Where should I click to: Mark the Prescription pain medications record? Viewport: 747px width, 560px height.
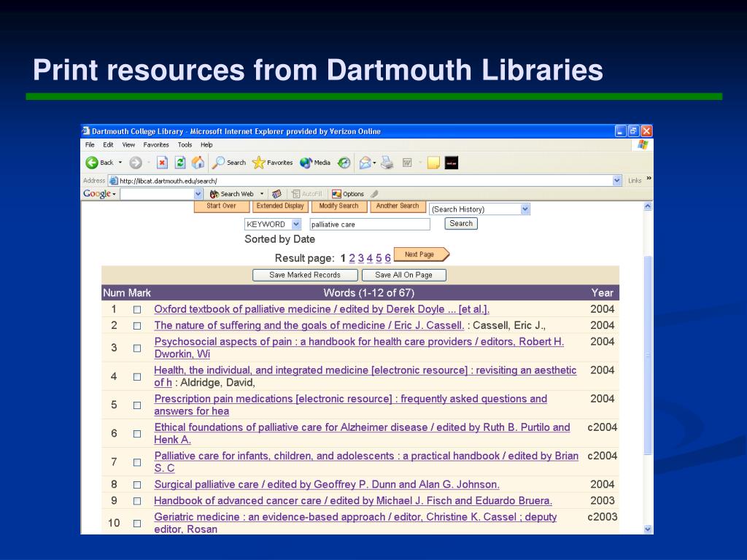pyautogui.click(x=137, y=405)
